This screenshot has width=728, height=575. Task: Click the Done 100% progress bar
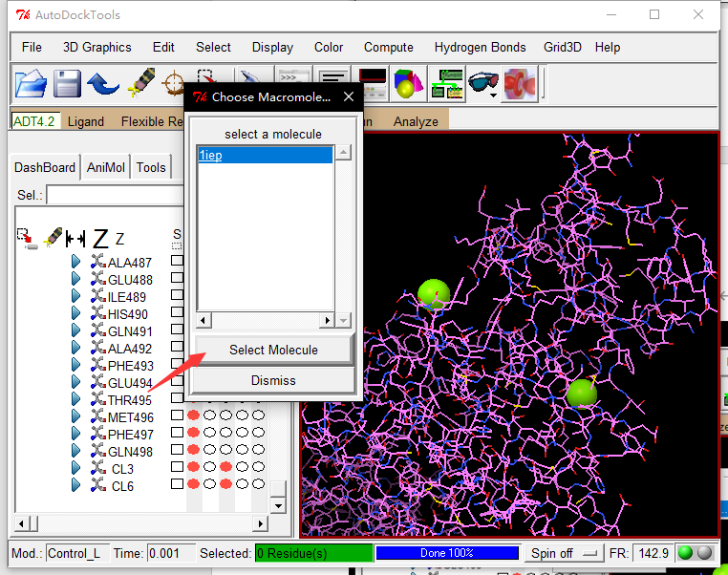447,553
